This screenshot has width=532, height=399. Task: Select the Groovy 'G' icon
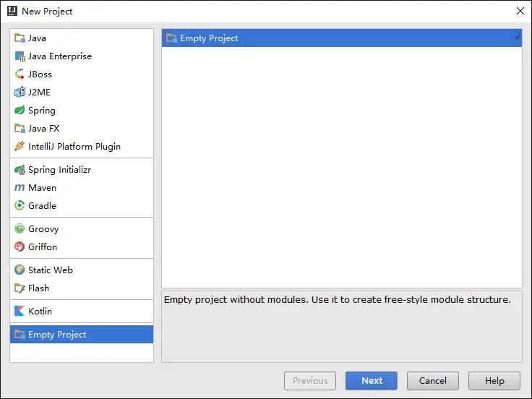20,228
